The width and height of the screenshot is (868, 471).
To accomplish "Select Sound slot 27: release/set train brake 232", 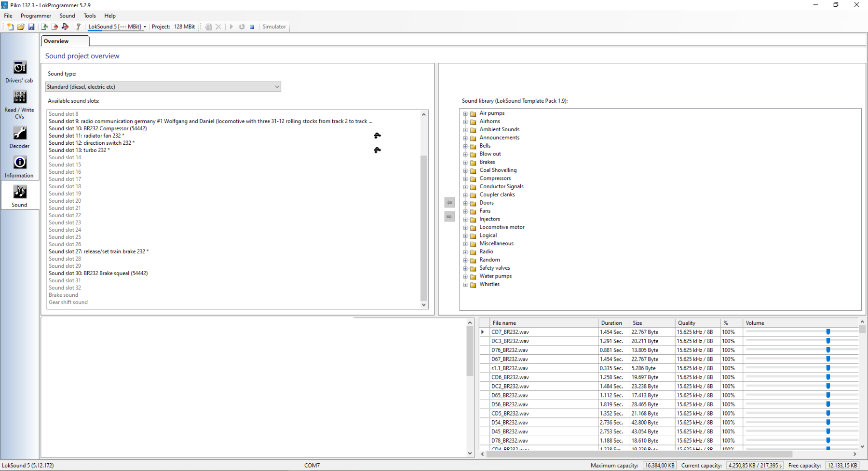I will pos(98,251).
